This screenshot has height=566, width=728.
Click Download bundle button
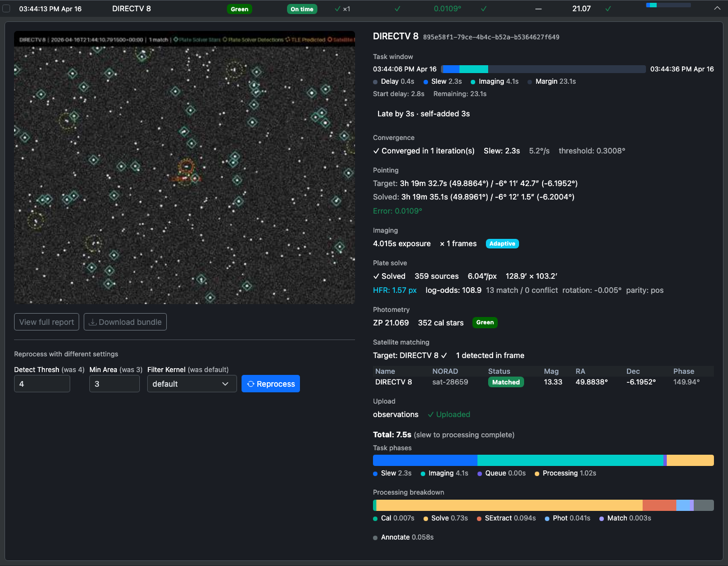point(125,322)
